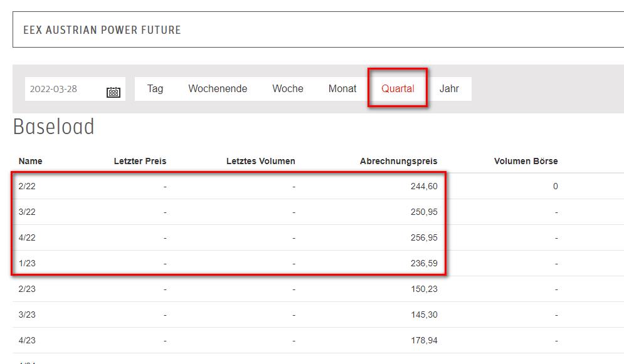Click the Letztes Volumen column header

[x=261, y=162]
